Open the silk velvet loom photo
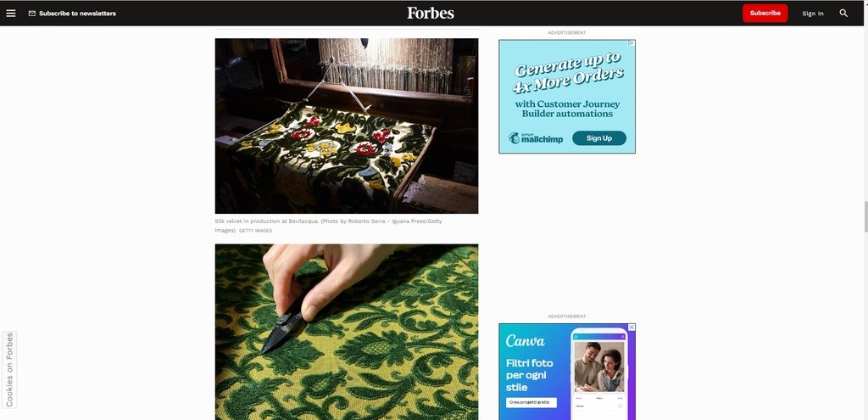Viewport: 868px width, 420px height. 347,126
